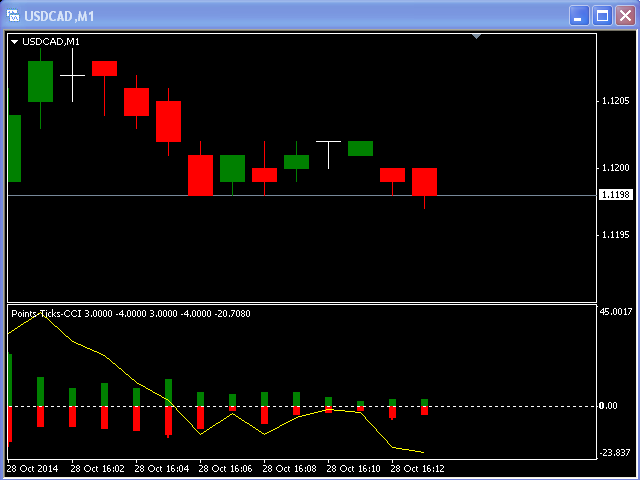Click the -23.837 indicator scale minimum label

(615, 453)
